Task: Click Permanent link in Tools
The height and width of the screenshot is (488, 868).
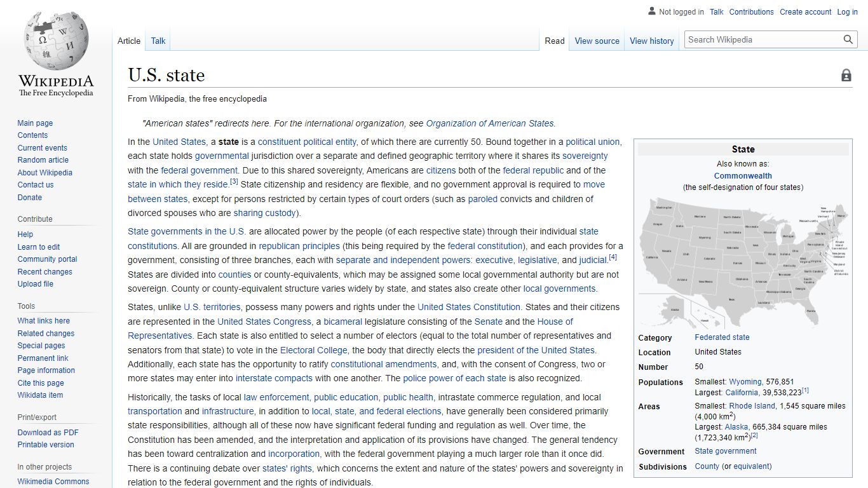Action: (x=43, y=358)
